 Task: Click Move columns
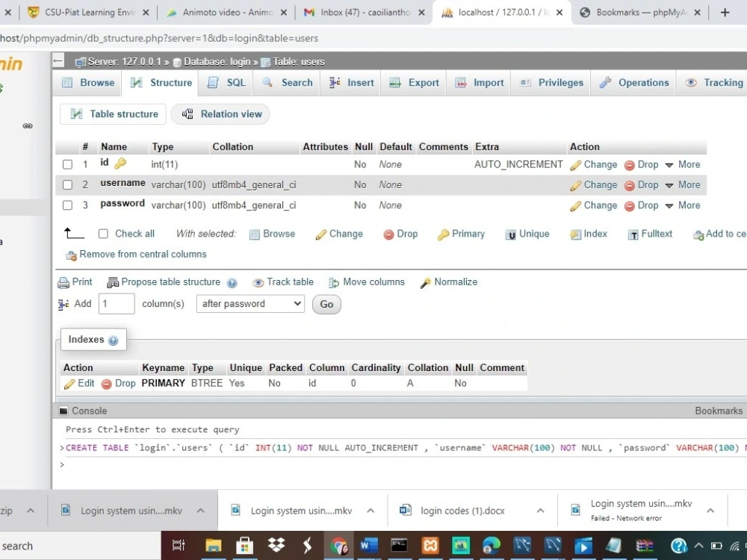pyautogui.click(x=367, y=282)
